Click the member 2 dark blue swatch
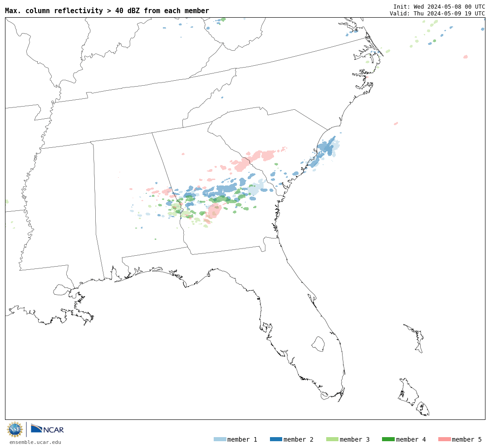 point(276,439)
